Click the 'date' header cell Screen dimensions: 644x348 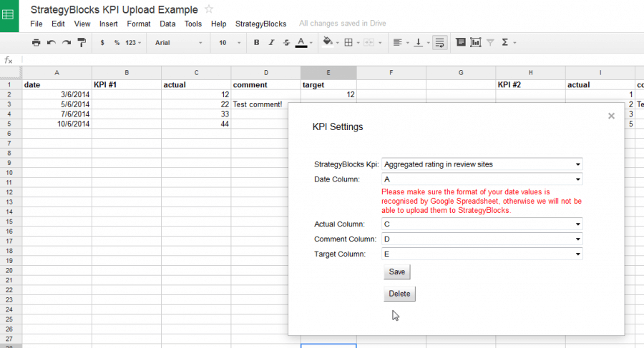point(57,84)
